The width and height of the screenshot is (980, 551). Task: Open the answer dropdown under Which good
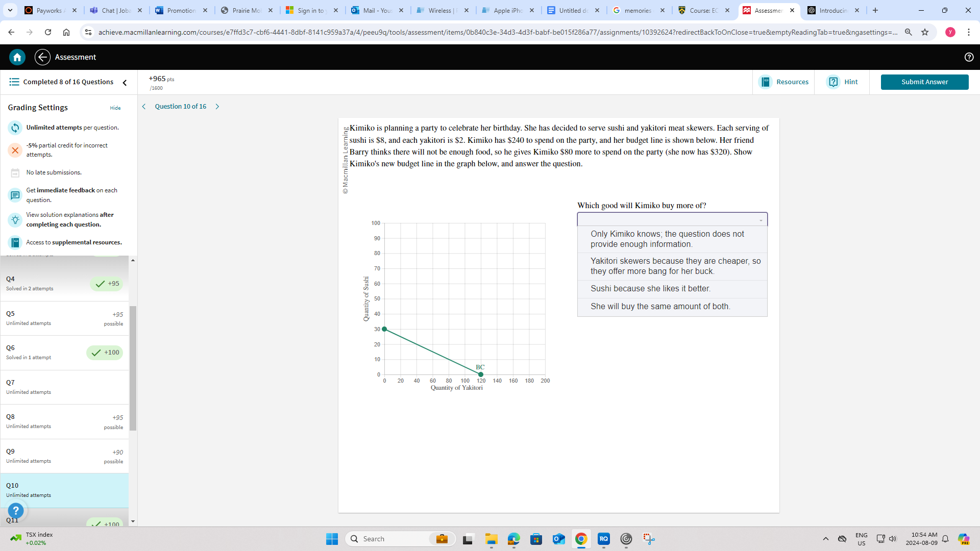pyautogui.click(x=672, y=219)
